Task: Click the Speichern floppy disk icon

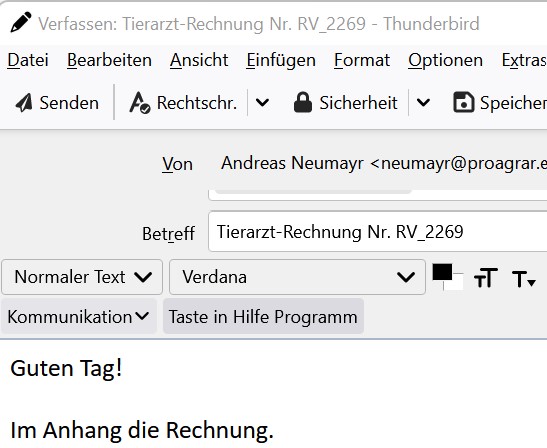Action: coord(463,103)
